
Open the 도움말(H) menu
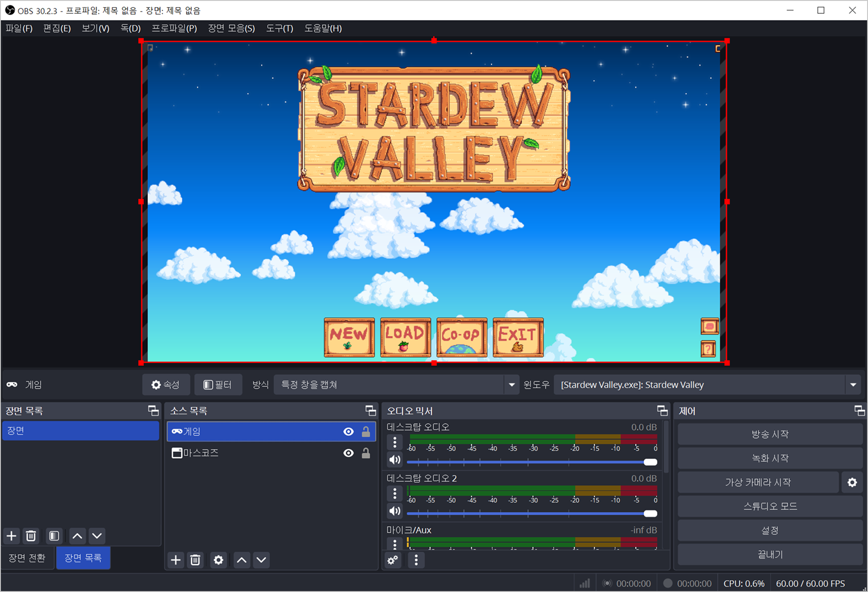point(323,28)
